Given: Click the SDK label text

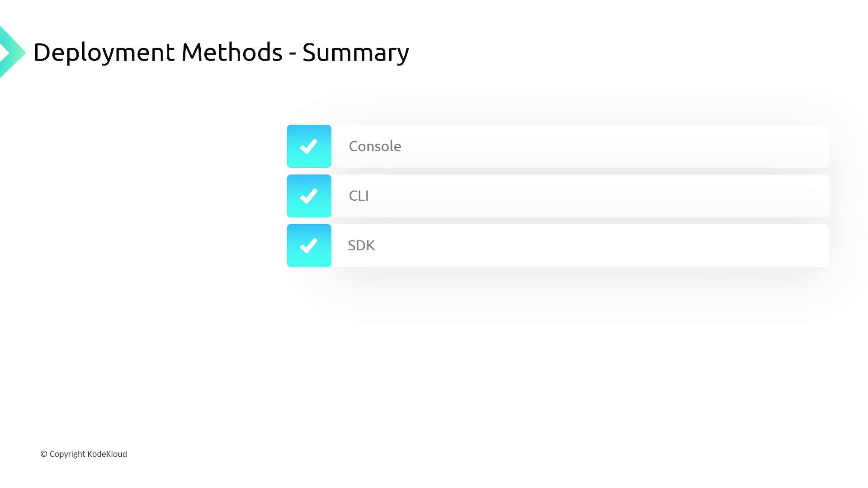Looking at the screenshot, I should [361, 246].
